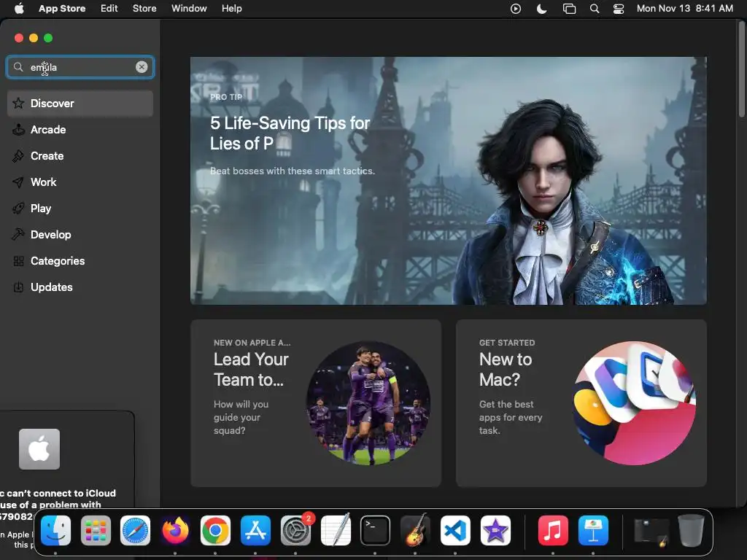Click the date and time in menu bar
Image resolution: width=747 pixels, height=560 pixels.
click(x=684, y=8)
